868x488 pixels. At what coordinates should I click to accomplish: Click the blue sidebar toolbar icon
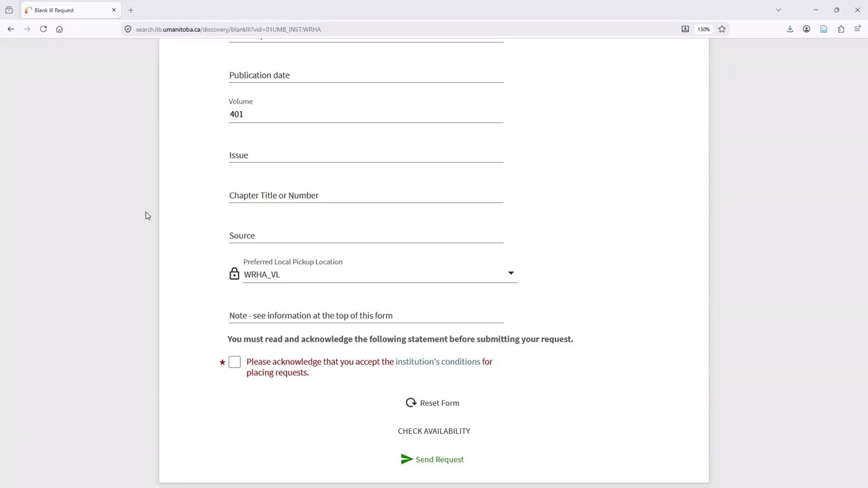click(x=824, y=29)
